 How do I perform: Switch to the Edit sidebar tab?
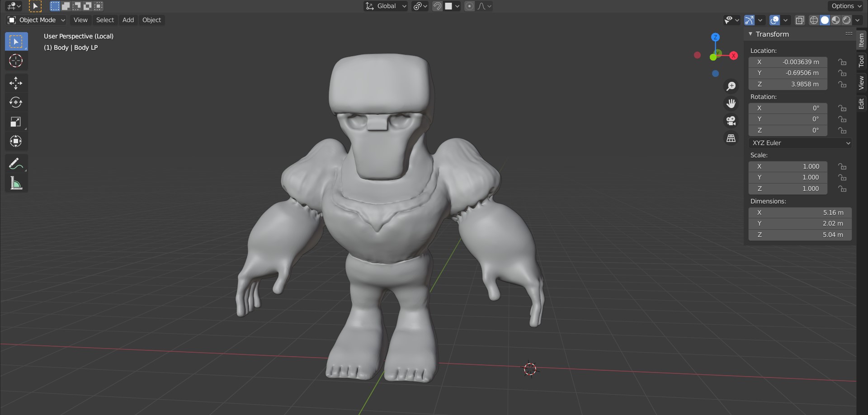(x=861, y=104)
